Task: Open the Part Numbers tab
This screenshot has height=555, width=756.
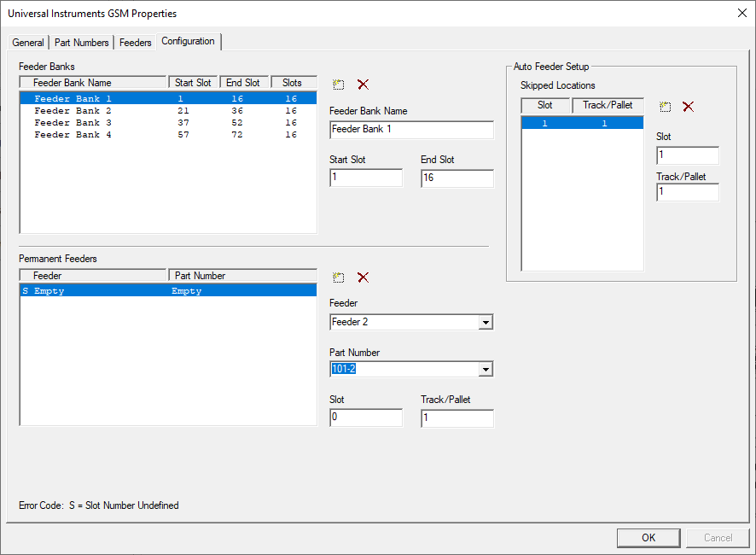Action: coord(81,41)
